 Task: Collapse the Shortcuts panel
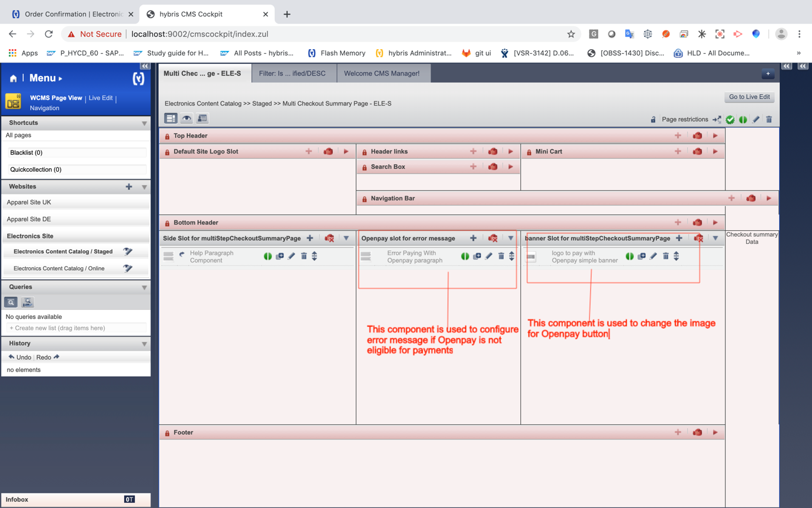coord(144,123)
